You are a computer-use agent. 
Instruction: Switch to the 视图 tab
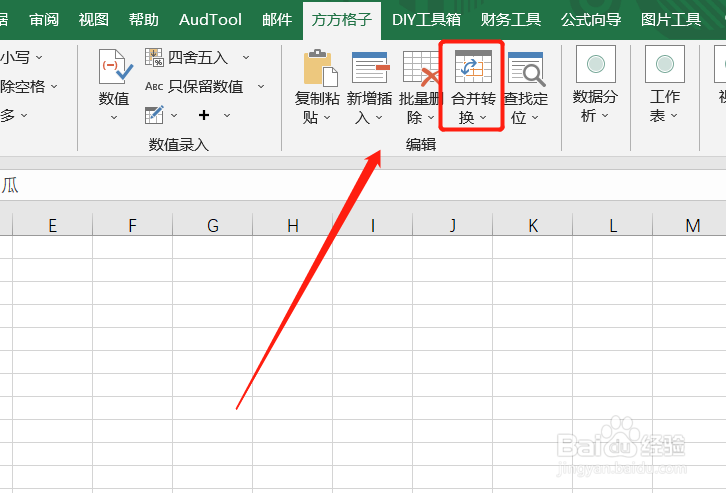click(94, 19)
